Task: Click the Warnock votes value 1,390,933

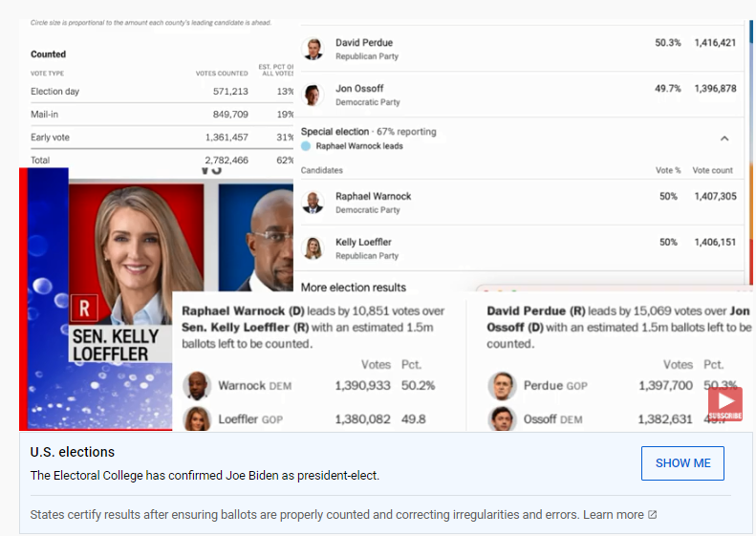Action: [x=362, y=386]
